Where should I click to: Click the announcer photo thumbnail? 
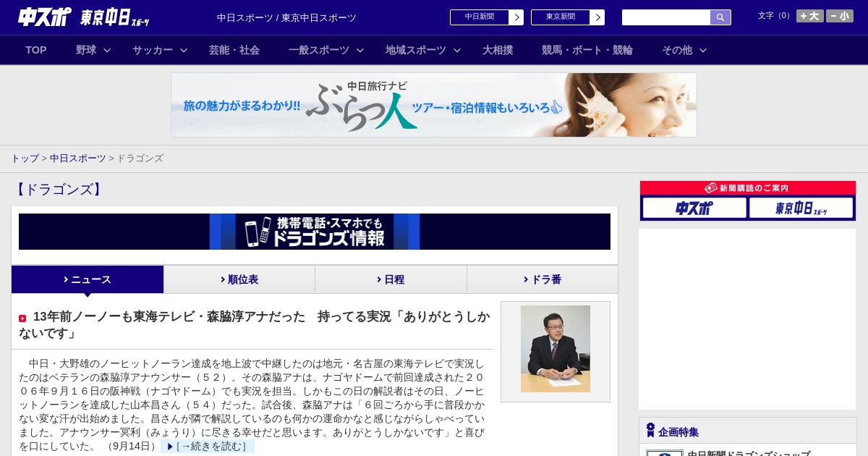point(556,349)
